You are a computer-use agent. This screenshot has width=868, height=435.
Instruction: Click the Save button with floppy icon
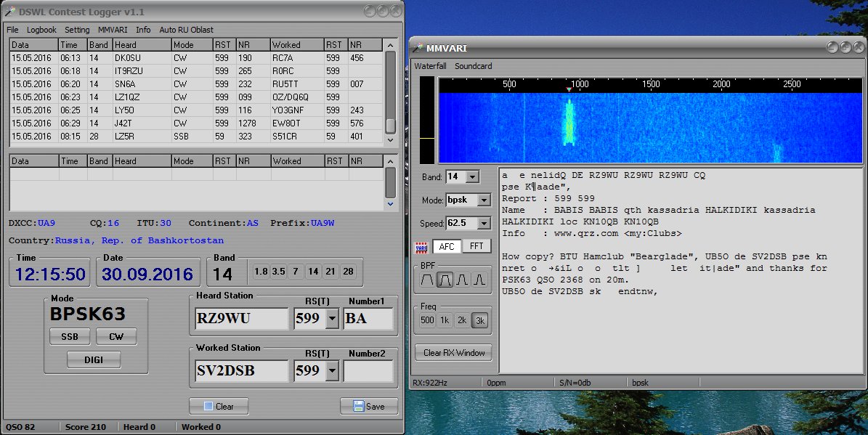click(x=368, y=406)
